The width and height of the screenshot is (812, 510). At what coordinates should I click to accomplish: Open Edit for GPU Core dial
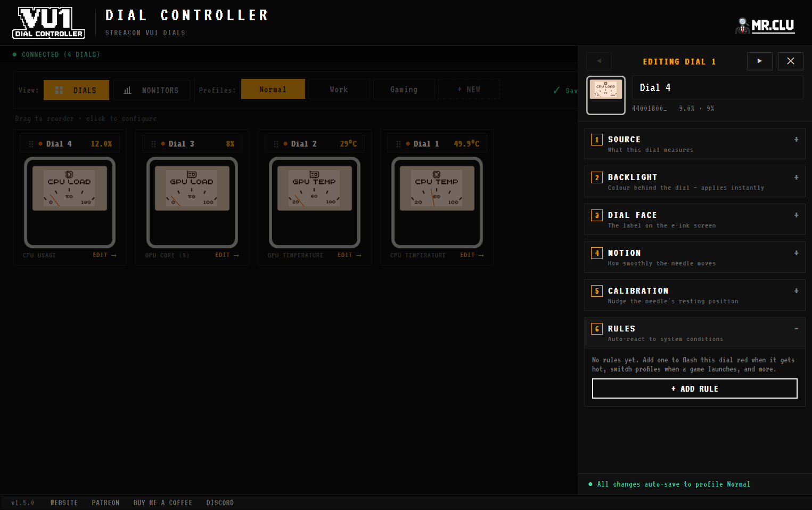click(227, 255)
